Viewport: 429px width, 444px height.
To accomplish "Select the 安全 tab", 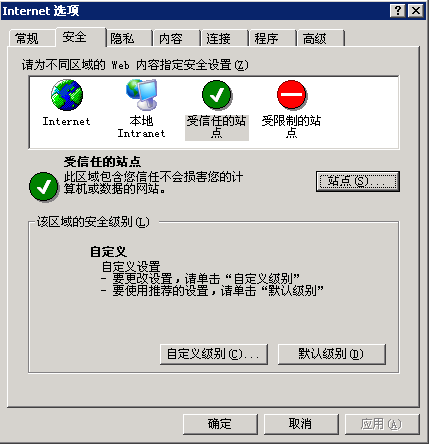I will (x=81, y=37).
